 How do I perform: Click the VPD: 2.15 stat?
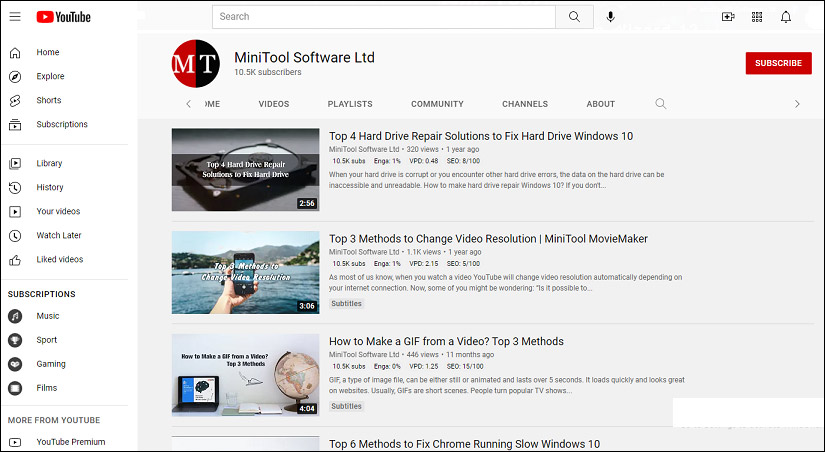pos(424,264)
